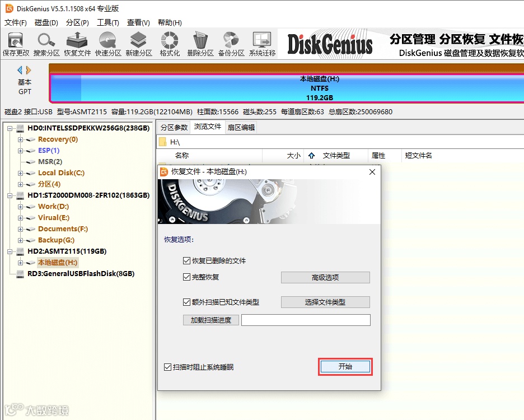Click the RD3 GeneralUSBFlashDisk drive icon
This screenshot has width=524, height=420.
(x=20, y=274)
